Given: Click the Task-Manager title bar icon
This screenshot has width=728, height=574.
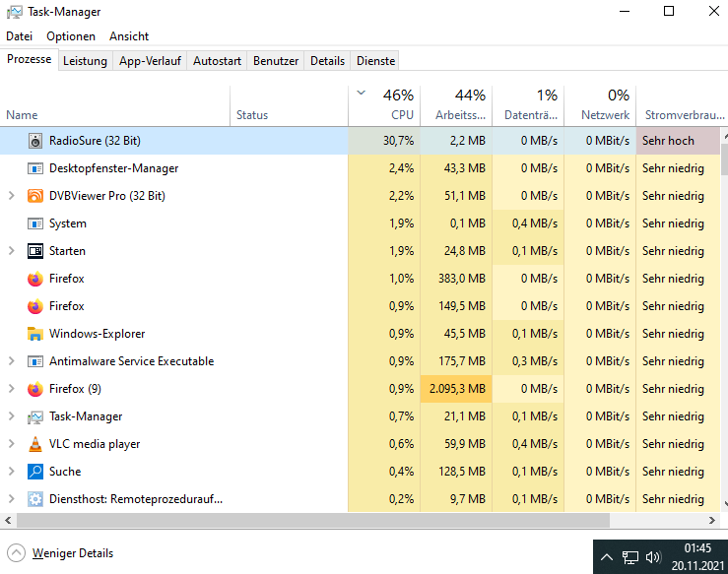Looking at the screenshot, I should click(x=15, y=12).
